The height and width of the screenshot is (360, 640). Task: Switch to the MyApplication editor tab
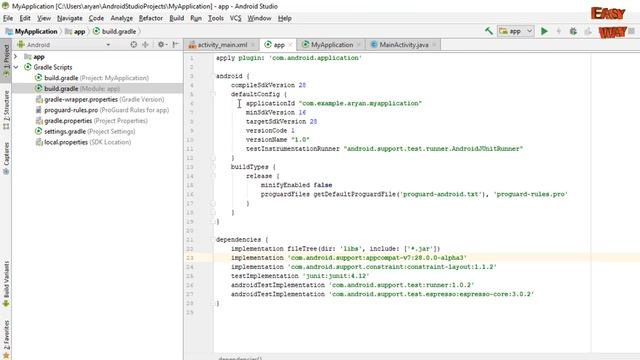coord(332,45)
